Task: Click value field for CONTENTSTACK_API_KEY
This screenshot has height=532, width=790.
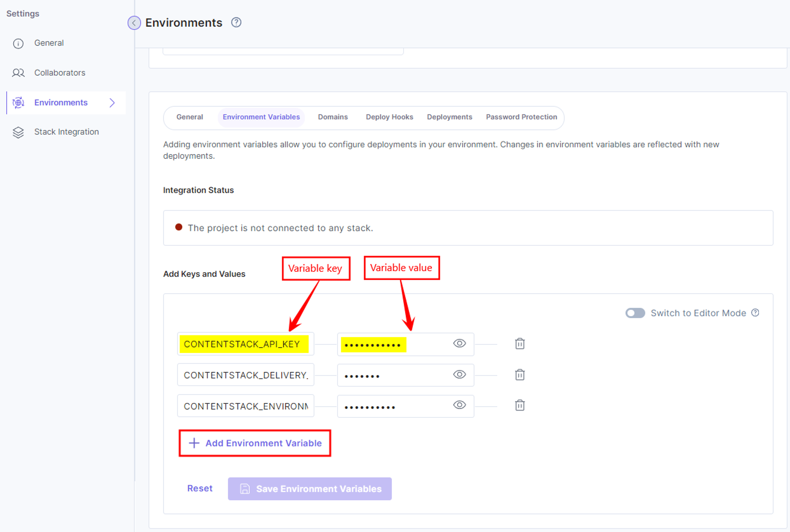Action: click(x=405, y=344)
